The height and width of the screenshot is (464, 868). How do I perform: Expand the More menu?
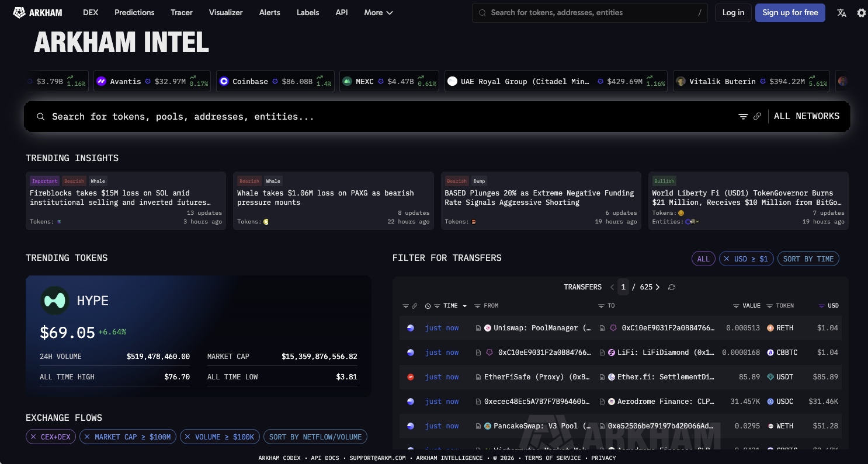pos(379,12)
